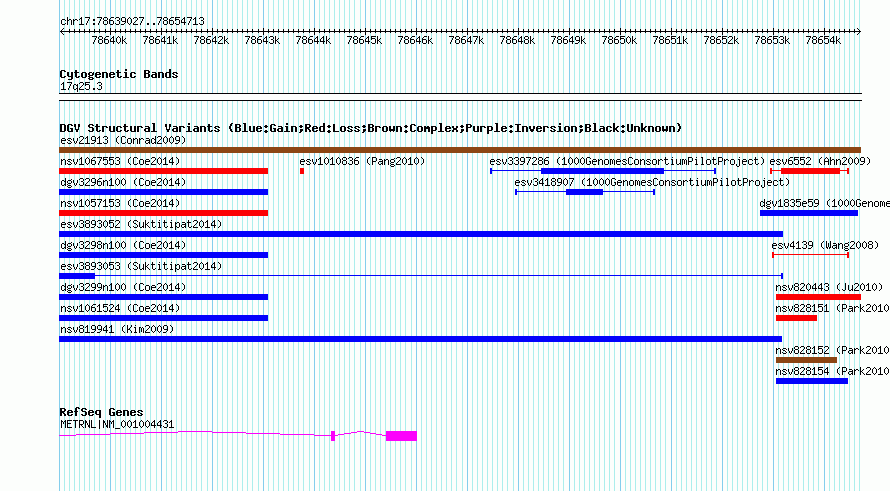Screen dimensions: 890x491
Task: Click the 78651k ruler position
Action: pyautogui.click(x=670, y=41)
